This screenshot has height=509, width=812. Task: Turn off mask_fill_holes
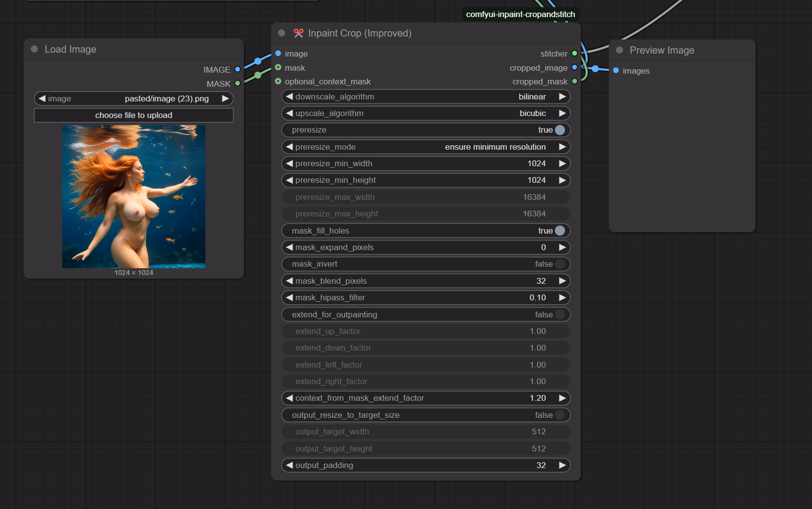(560, 231)
